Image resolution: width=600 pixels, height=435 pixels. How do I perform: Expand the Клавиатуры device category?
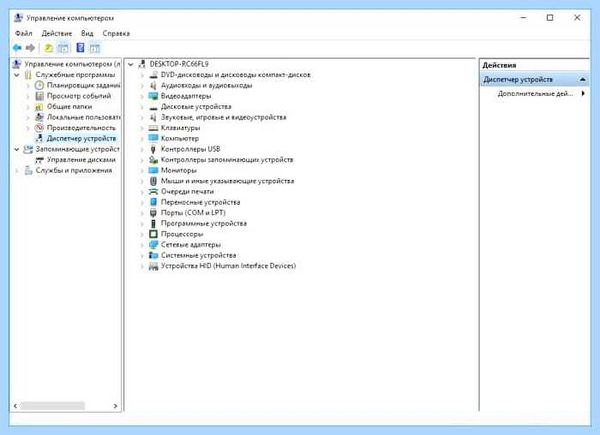tap(142, 128)
